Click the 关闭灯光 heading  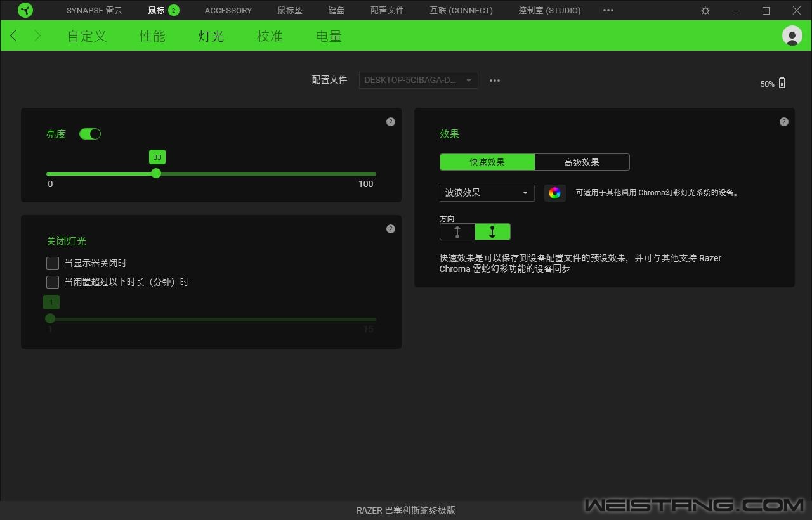click(x=66, y=241)
